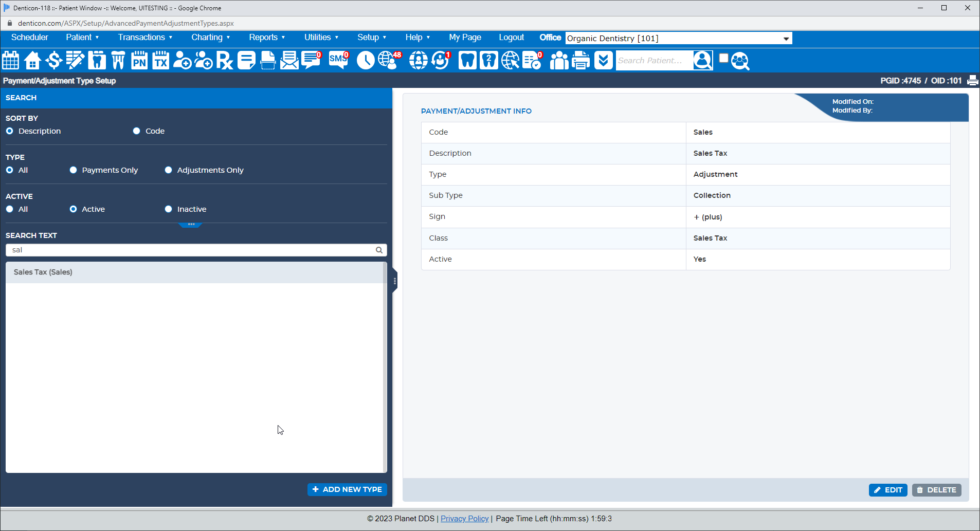Open the Reports menu dropdown
Viewport: 980px width, 531px height.
267,38
